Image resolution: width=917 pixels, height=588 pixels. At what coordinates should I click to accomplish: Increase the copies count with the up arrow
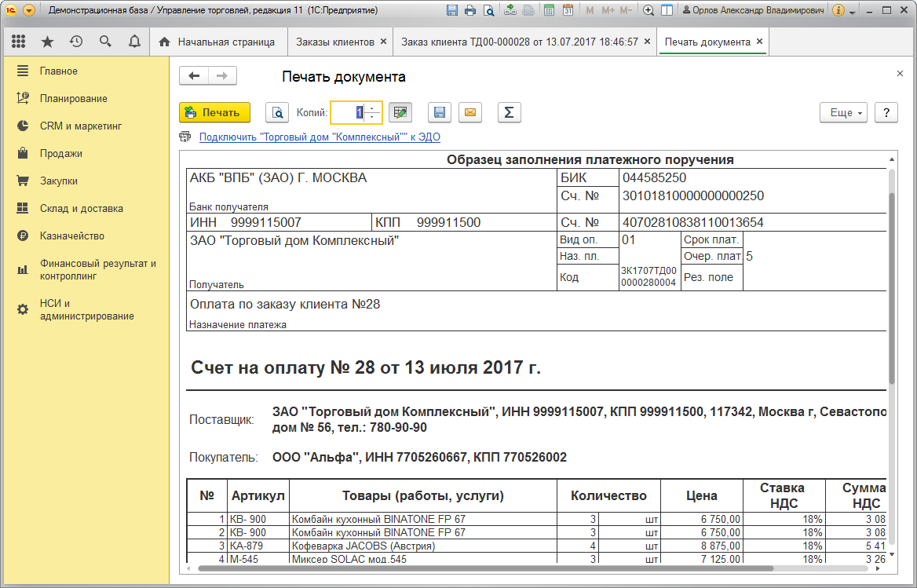(372, 108)
